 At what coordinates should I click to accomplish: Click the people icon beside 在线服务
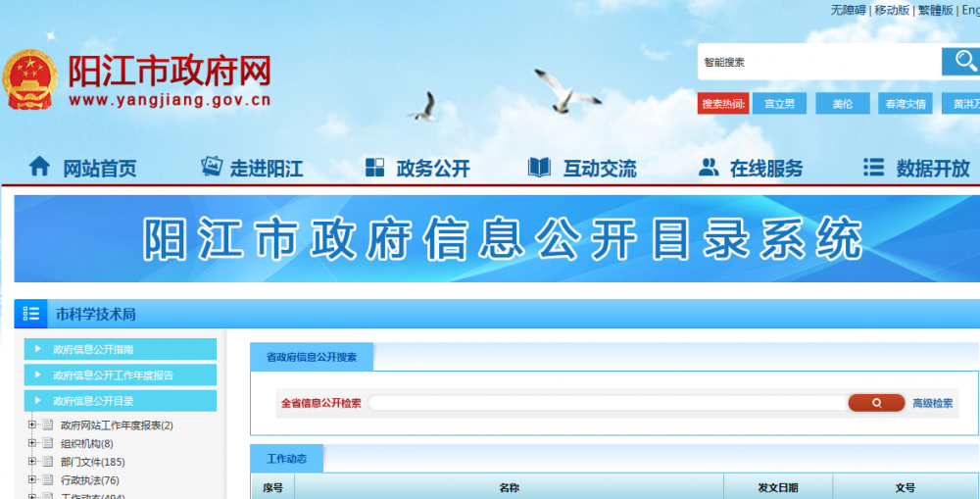tap(709, 168)
